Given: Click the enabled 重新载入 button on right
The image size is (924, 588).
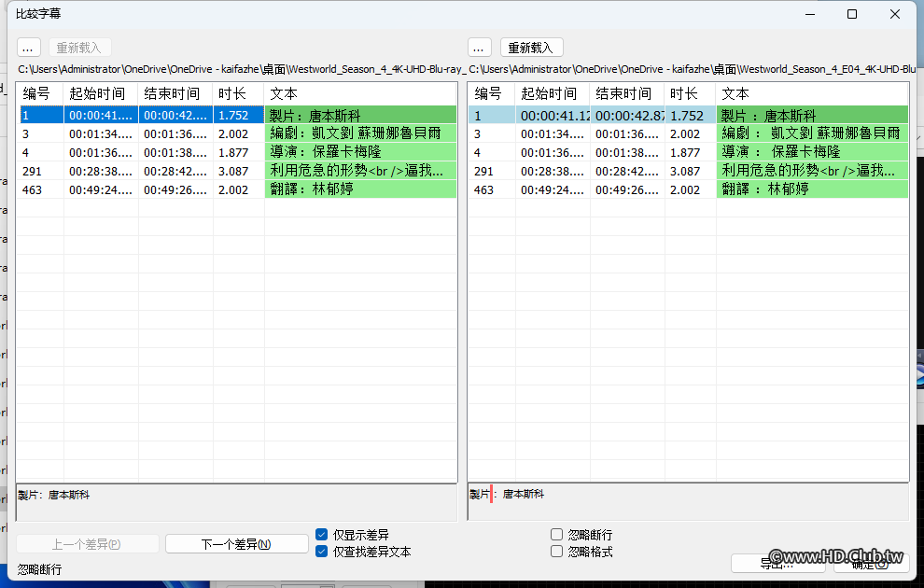Looking at the screenshot, I should (531, 48).
